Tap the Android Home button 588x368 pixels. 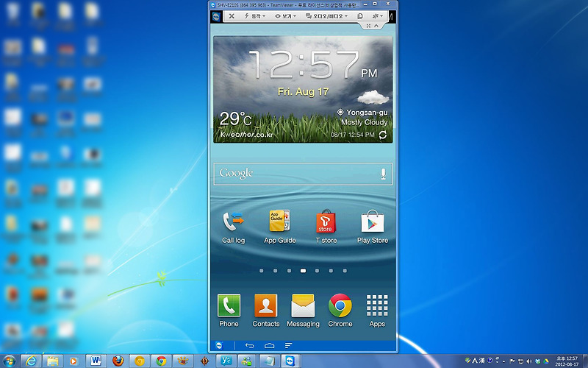269,345
